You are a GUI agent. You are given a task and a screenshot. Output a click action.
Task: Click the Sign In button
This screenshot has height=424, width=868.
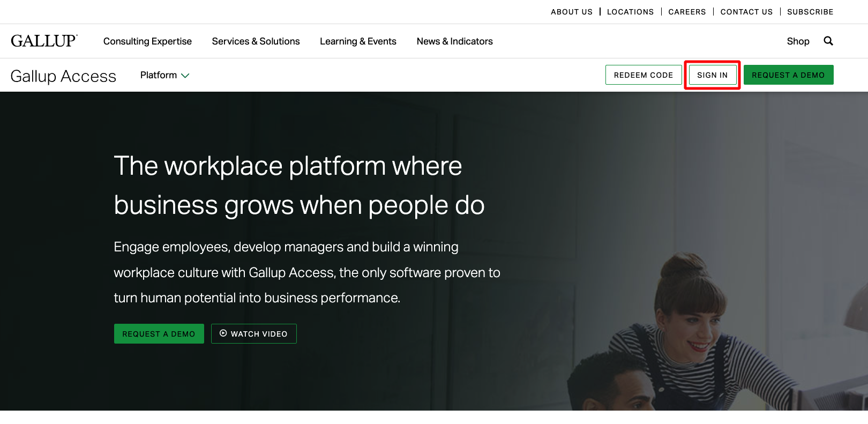point(713,75)
